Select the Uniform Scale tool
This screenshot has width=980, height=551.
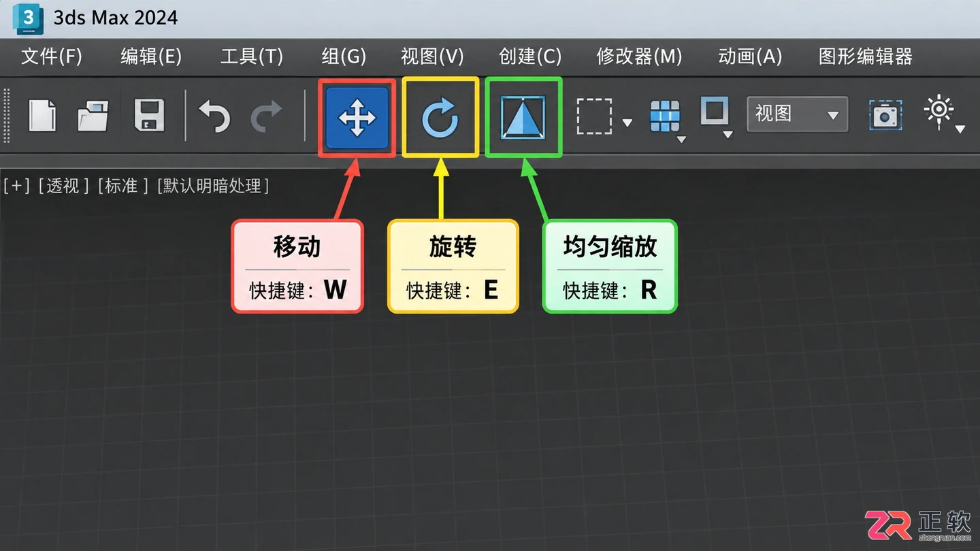(x=523, y=117)
